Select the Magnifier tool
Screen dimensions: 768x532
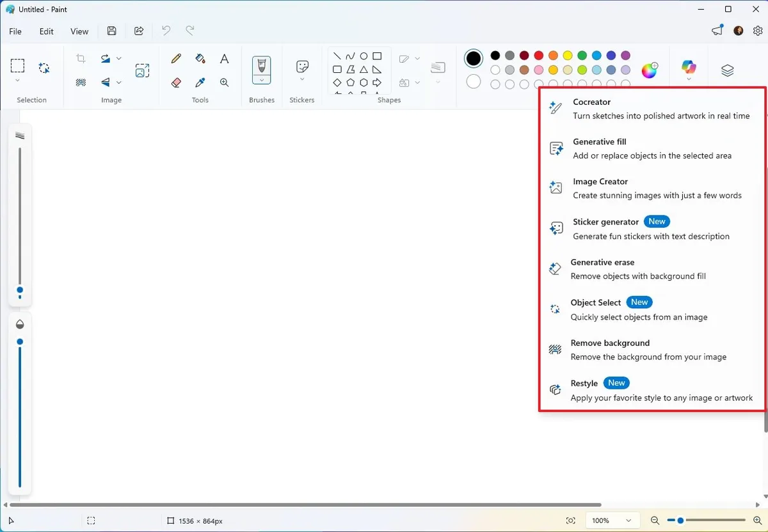(x=224, y=82)
